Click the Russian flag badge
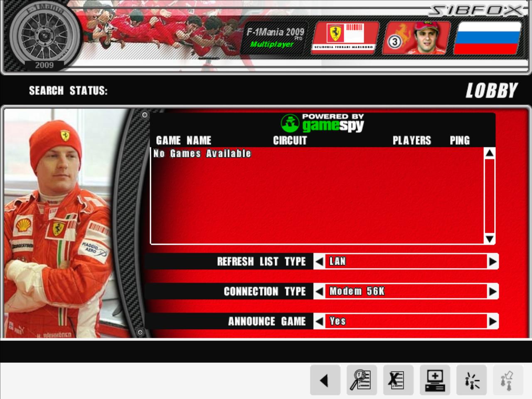 (x=487, y=38)
